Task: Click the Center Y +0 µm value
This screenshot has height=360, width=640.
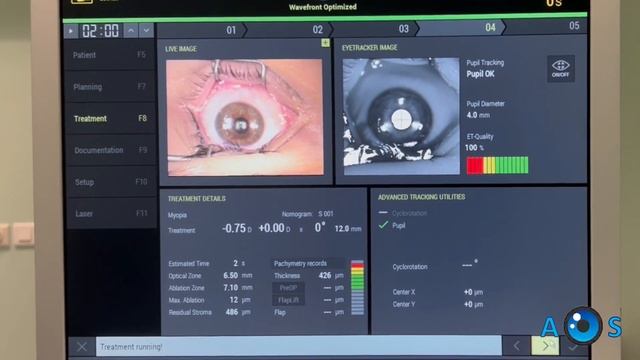Action: coord(473,304)
